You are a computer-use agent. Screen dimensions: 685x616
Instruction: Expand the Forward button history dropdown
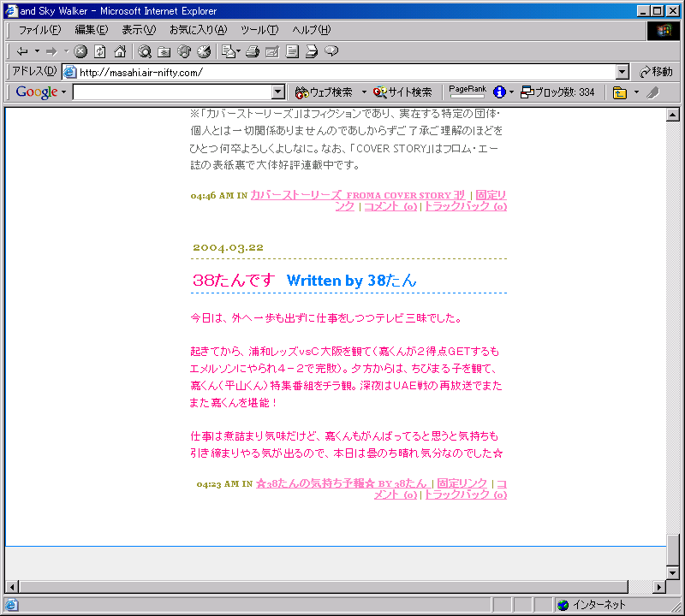(67, 51)
